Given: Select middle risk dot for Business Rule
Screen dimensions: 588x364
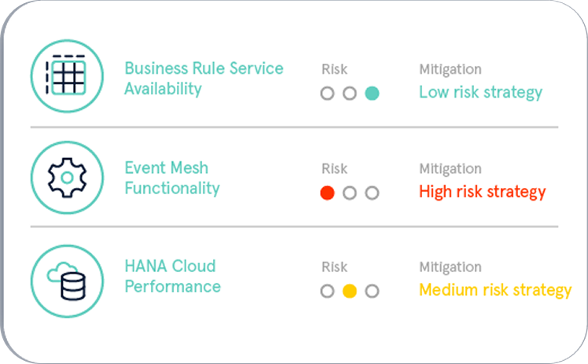Looking at the screenshot, I should 350,94.
